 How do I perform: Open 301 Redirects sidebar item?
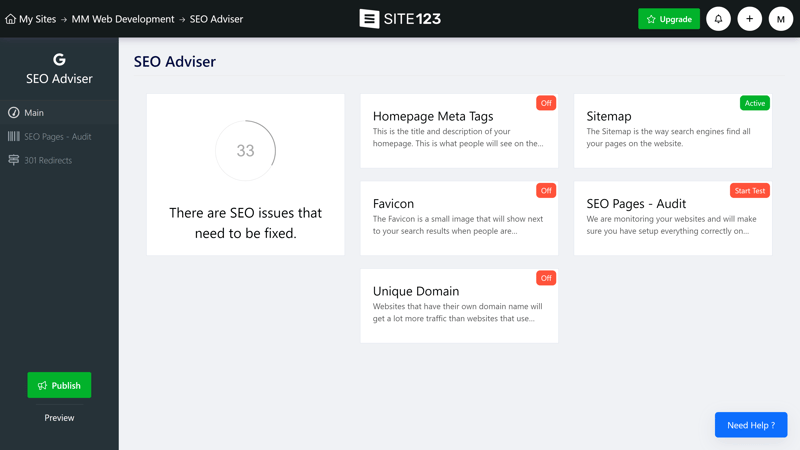[x=59, y=160]
